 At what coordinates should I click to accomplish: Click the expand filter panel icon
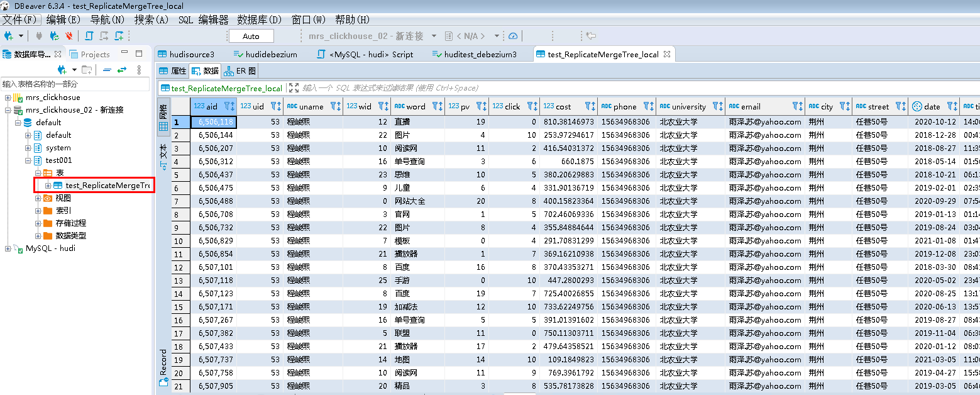pyautogui.click(x=294, y=88)
